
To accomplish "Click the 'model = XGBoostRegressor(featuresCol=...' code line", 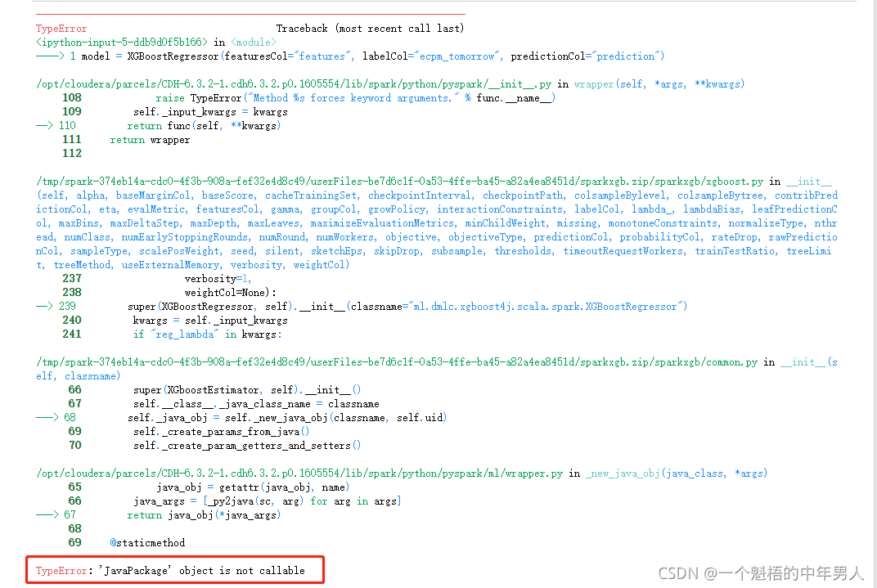I will (372, 56).
